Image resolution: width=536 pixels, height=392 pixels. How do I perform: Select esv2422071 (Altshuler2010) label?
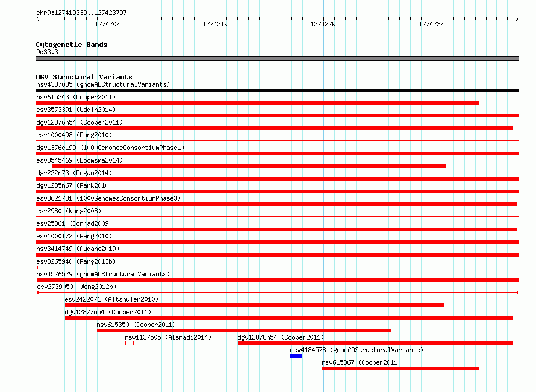pyautogui.click(x=111, y=299)
